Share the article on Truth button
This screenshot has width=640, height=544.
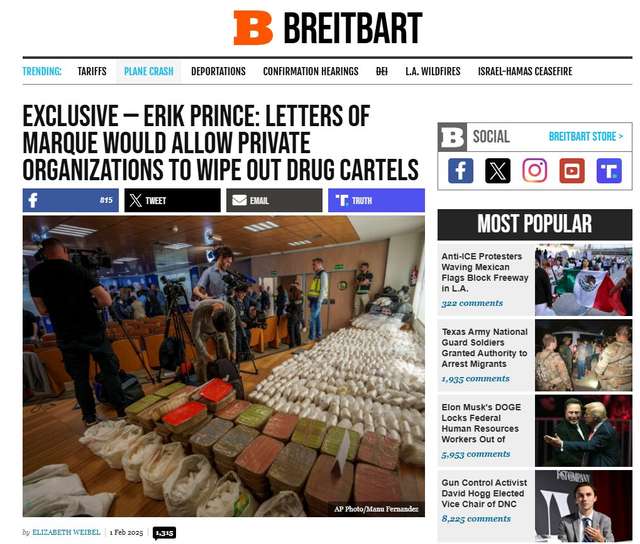click(x=376, y=200)
